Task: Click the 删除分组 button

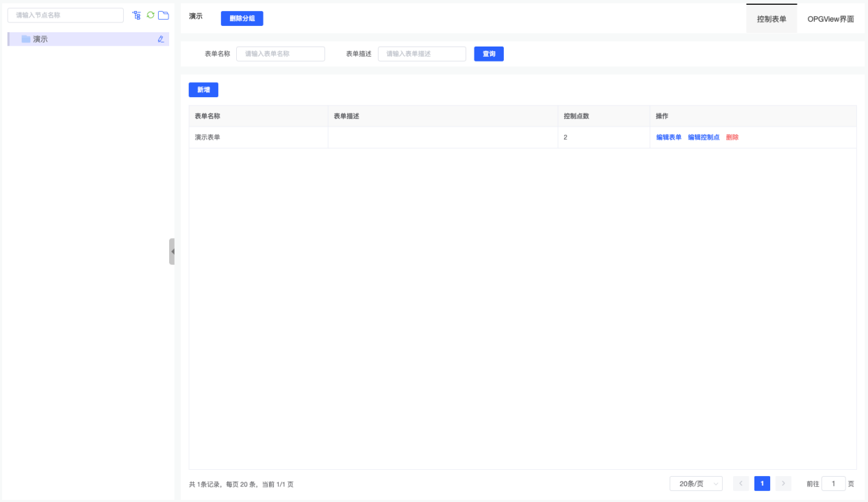Action: pyautogui.click(x=242, y=18)
